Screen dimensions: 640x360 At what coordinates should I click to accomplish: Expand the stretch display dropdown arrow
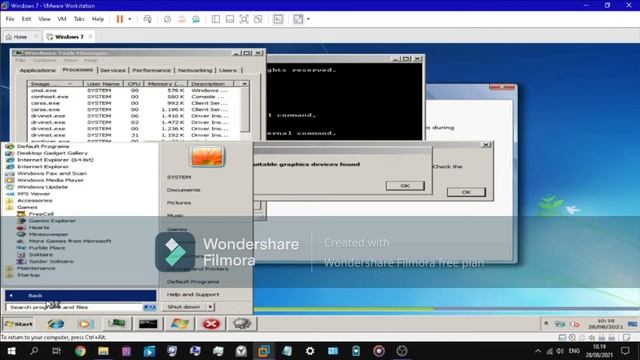pos(308,19)
